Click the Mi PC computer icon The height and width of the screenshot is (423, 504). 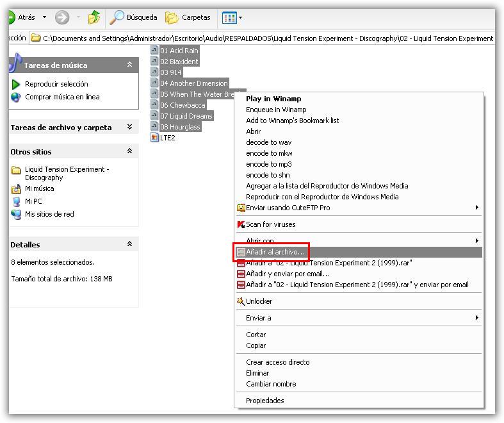(16, 202)
